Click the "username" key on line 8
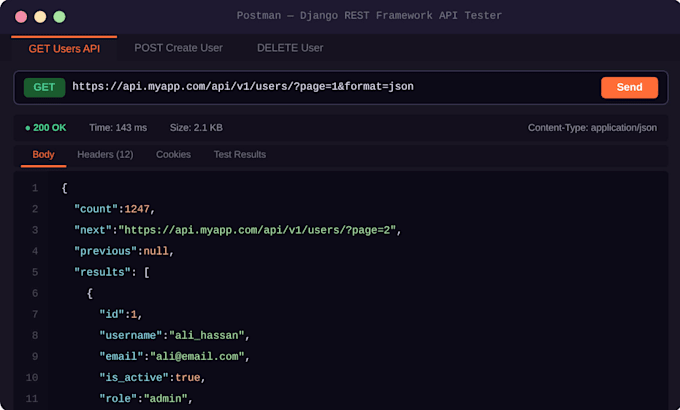 (131, 335)
